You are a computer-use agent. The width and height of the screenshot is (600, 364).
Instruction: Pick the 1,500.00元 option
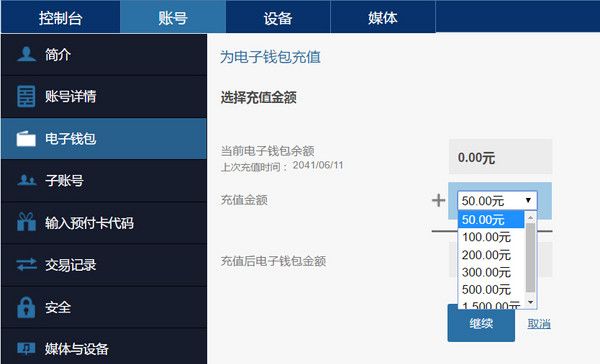pyautogui.click(x=491, y=304)
